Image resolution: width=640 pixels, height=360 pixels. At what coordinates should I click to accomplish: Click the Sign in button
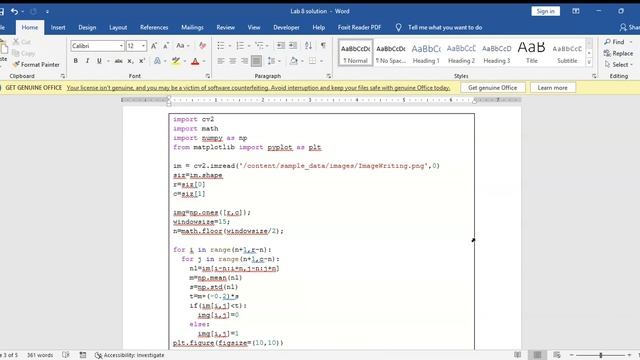[x=545, y=11]
